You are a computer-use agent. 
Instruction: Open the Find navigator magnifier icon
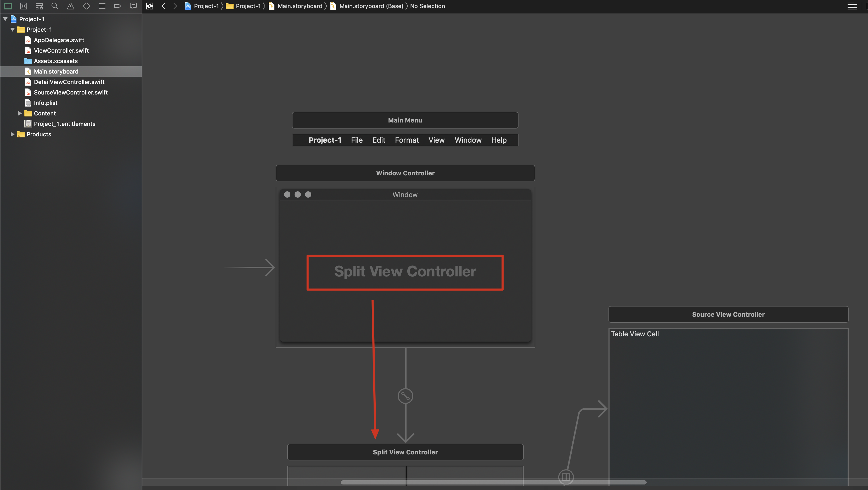[55, 6]
